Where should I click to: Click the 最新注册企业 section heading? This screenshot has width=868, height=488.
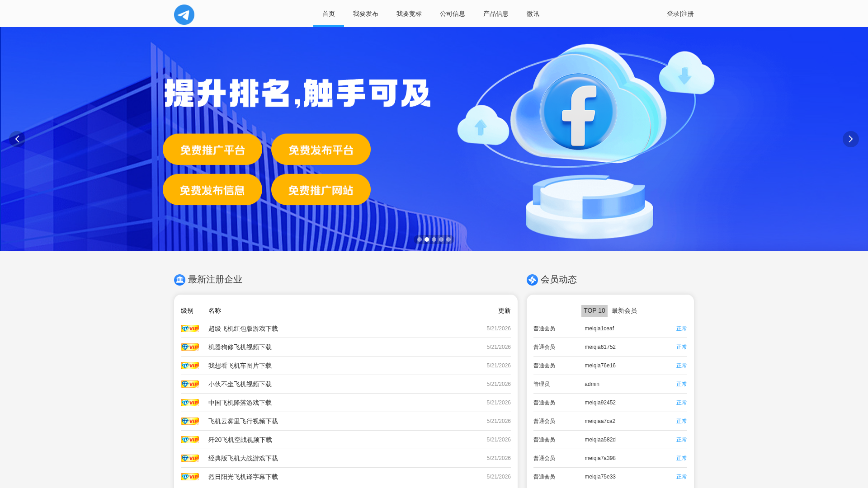click(x=215, y=280)
